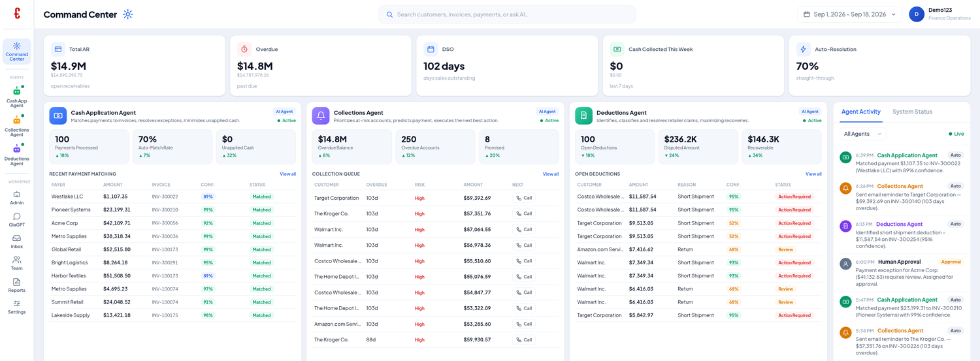Call the Kroger Co. account overdue 88d

point(524,339)
